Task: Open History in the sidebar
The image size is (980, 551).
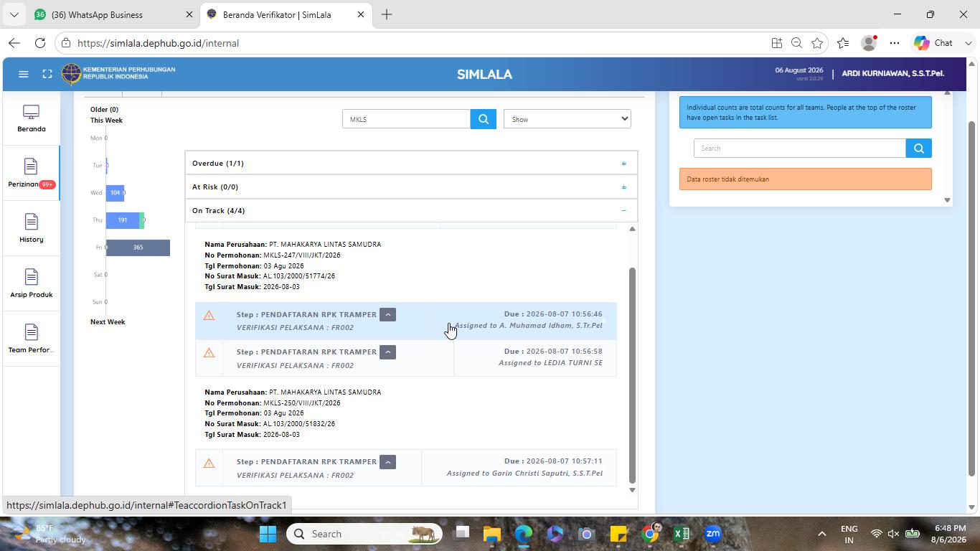Action: pyautogui.click(x=31, y=228)
